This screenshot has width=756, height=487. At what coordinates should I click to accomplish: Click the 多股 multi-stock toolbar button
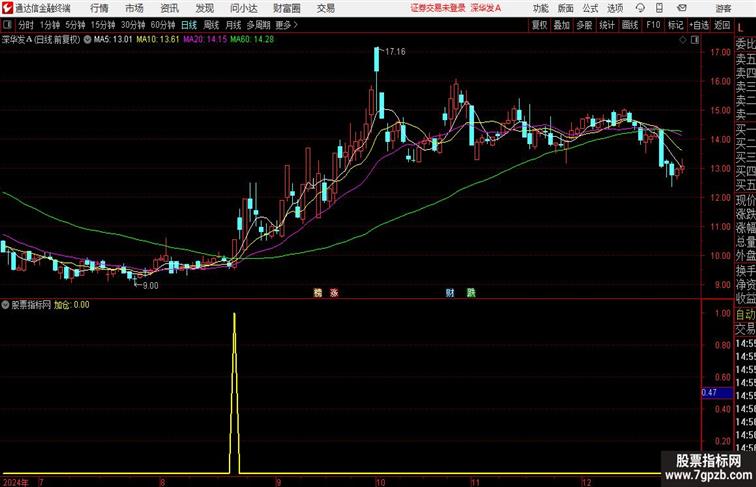tap(584, 25)
